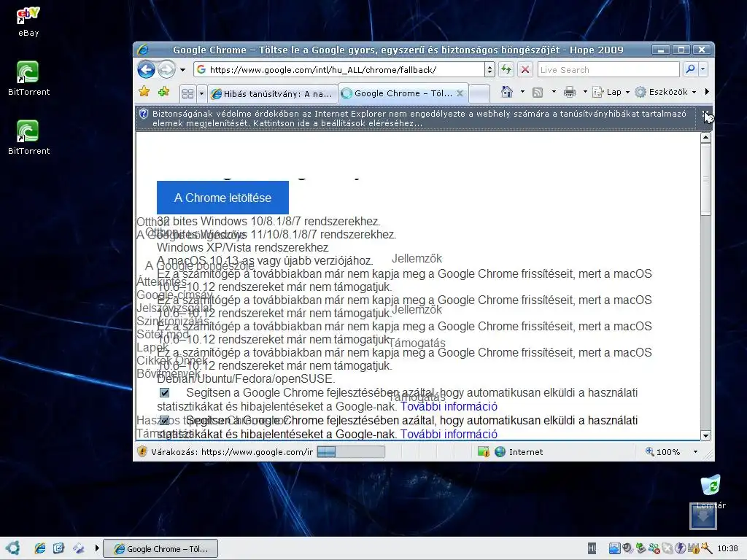Image resolution: width=747 pixels, height=560 pixels.
Task: Click the status bar privacy report icon
Action: coord(484,452)
